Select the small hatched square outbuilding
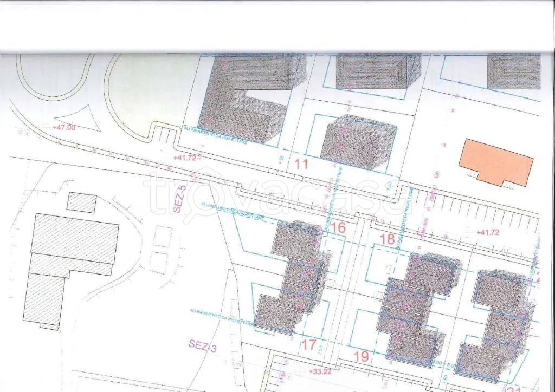555x392 pixels. pyautogui.click(x=81, y=202)
